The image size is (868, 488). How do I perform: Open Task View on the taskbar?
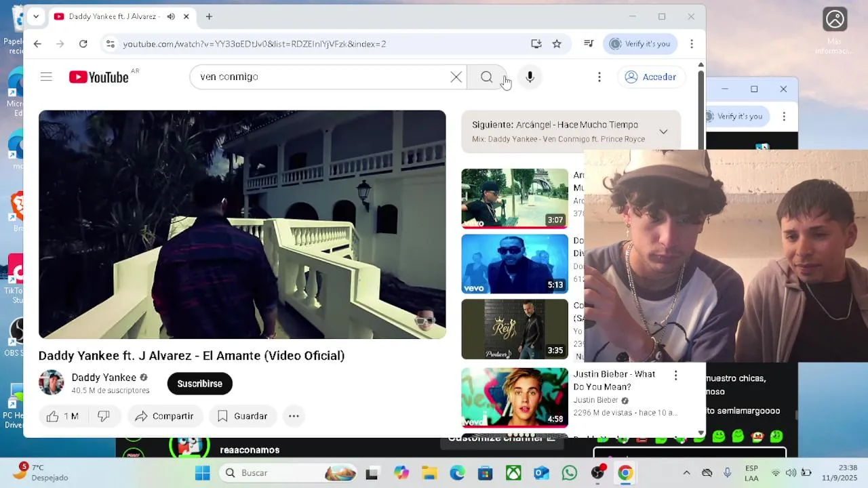point(372,473)
